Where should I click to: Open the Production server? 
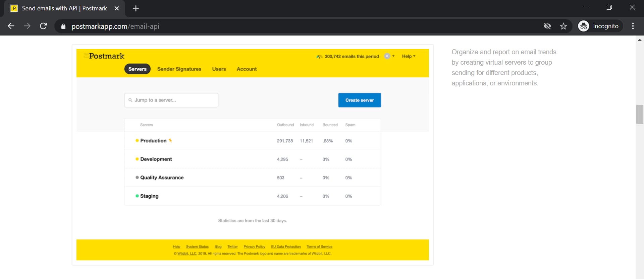pos(153,141)
